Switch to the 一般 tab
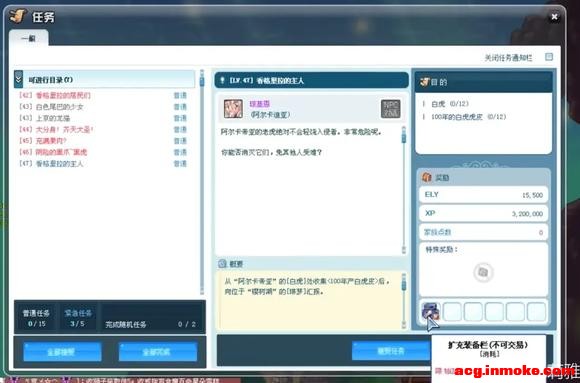Screen dimensions: 580x383 click(28, 38)
